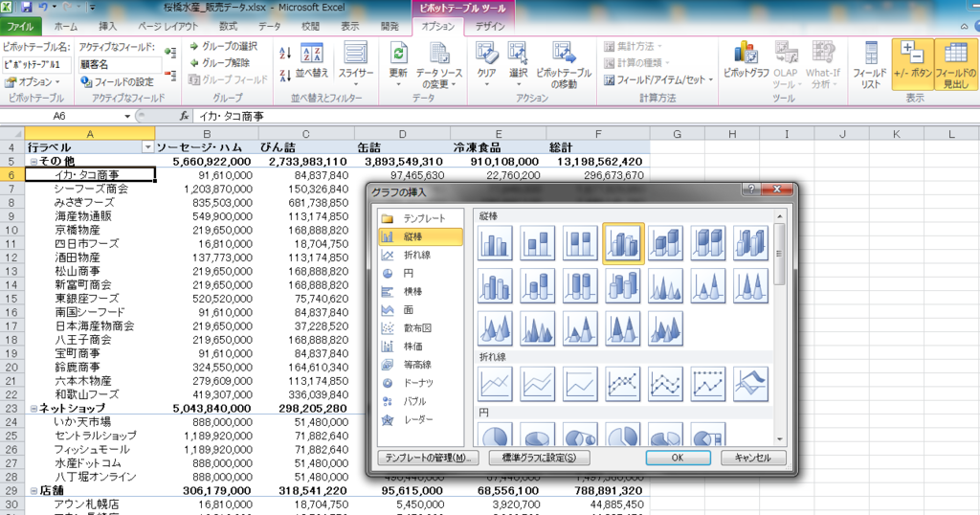The width and height of the screenshot is (980, 515).
Task: Select the 等高線 chart category
Action: (x=421, y=365)
